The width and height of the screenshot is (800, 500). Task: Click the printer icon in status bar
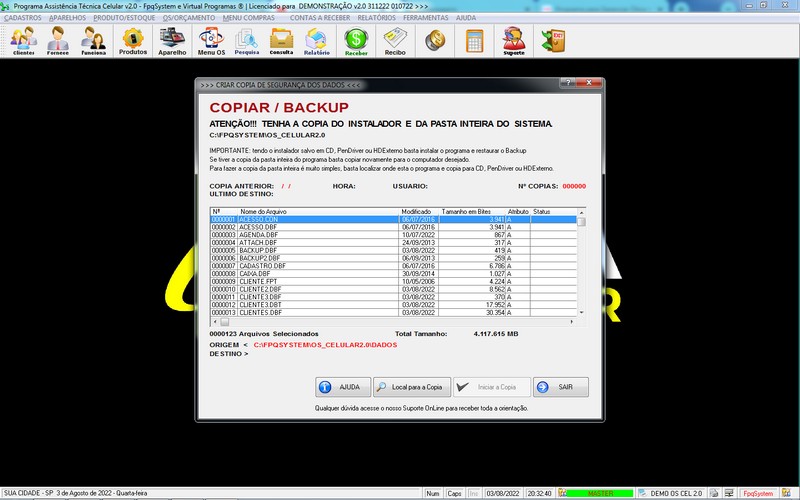[714, 493]
